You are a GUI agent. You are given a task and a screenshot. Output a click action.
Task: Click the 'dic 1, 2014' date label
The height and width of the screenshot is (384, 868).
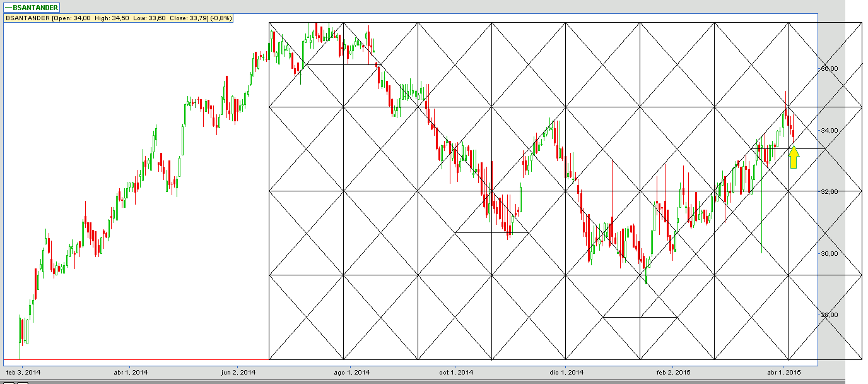click(566, 373)
